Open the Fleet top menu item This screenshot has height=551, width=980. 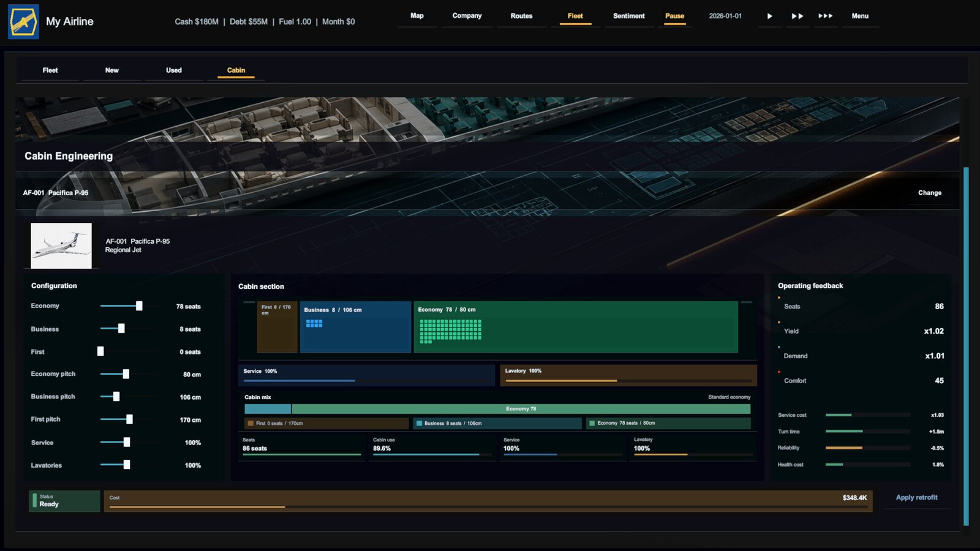click(575, 16)
